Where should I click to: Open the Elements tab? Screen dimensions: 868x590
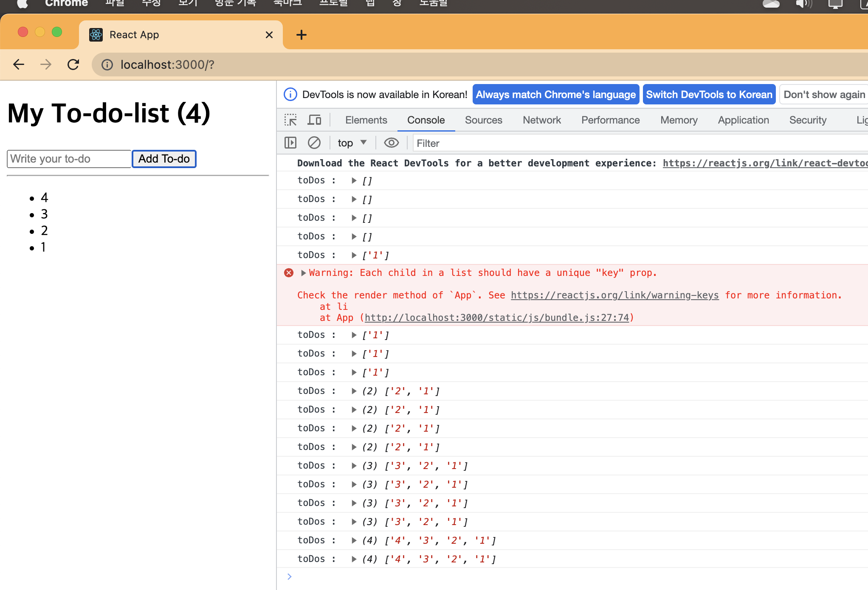366,120
